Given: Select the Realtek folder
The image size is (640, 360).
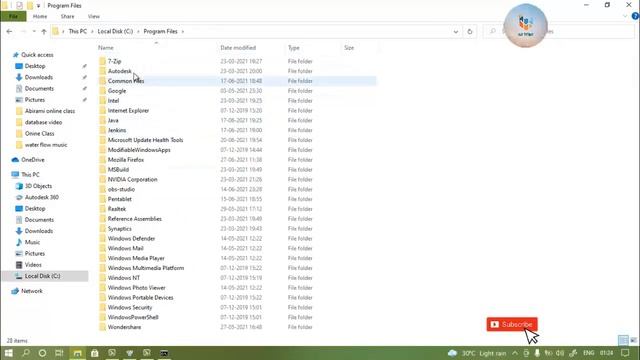Looking at the screenshot, I should click(117, 209).
